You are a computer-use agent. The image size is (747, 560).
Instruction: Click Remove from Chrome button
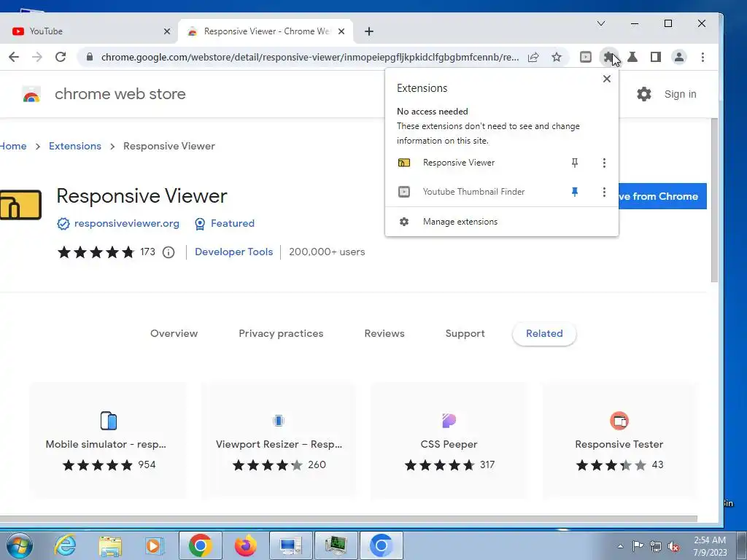coord(662,196)
